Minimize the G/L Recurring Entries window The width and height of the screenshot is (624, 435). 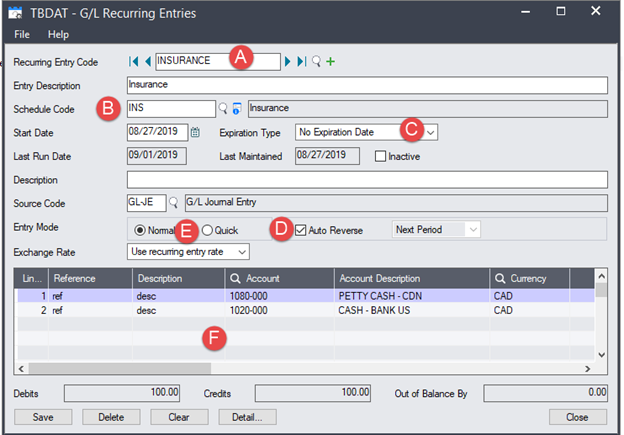(525, 12)
